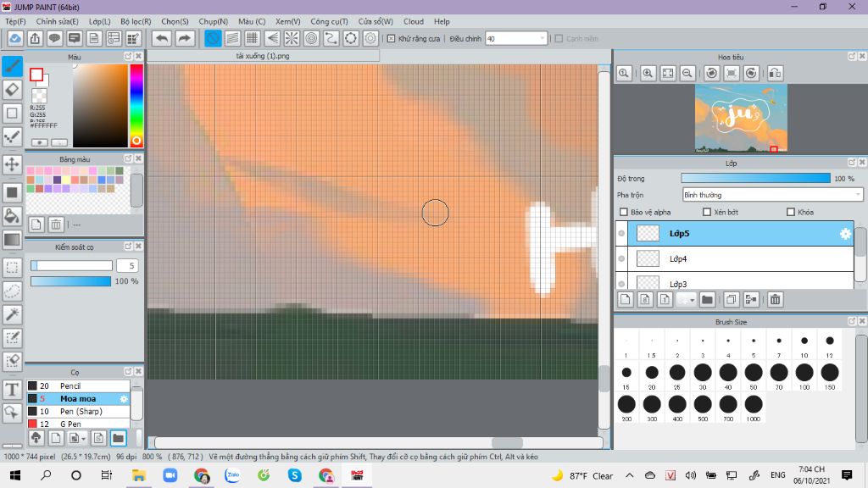Zoom out on Navigator panel
The width and height of the screenshot is (868, 488).
[x=687, y=73]
